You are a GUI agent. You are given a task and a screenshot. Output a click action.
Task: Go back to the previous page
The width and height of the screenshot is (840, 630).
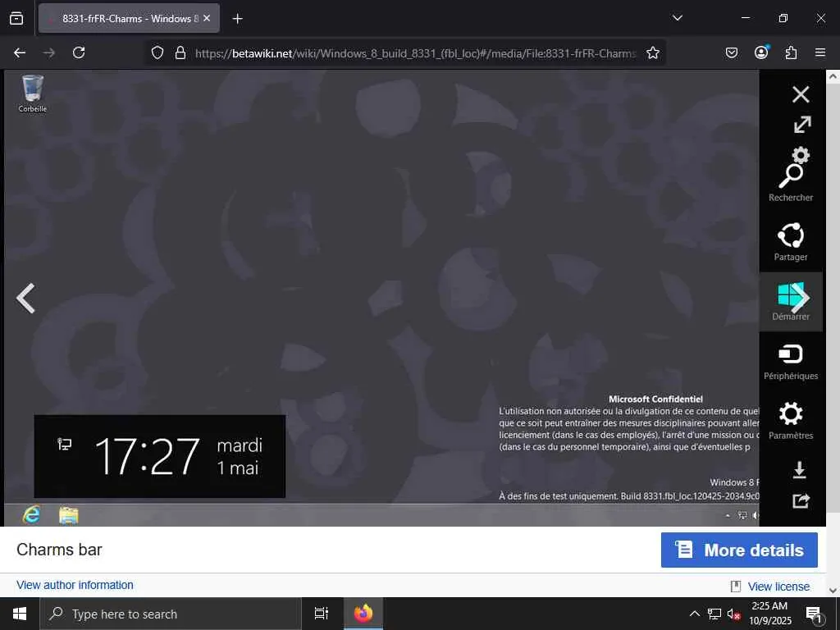[x=20, y=52]
